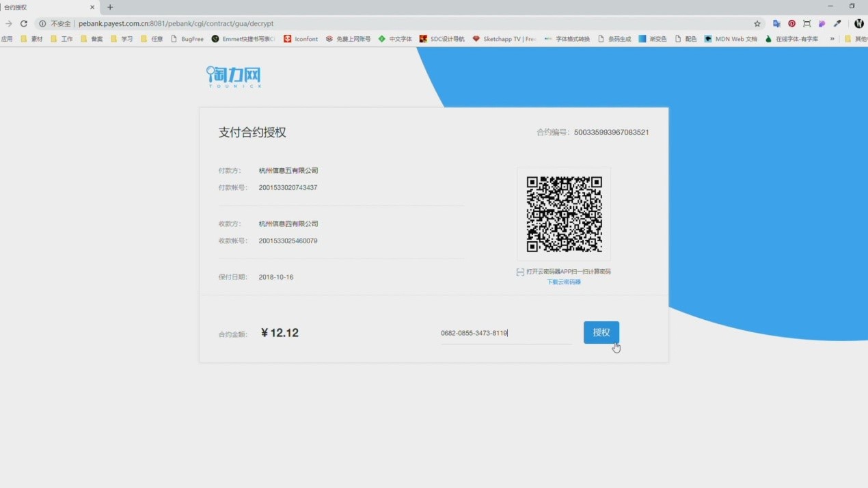Click the screenshot capture extension icon

(x=806, y=23)
